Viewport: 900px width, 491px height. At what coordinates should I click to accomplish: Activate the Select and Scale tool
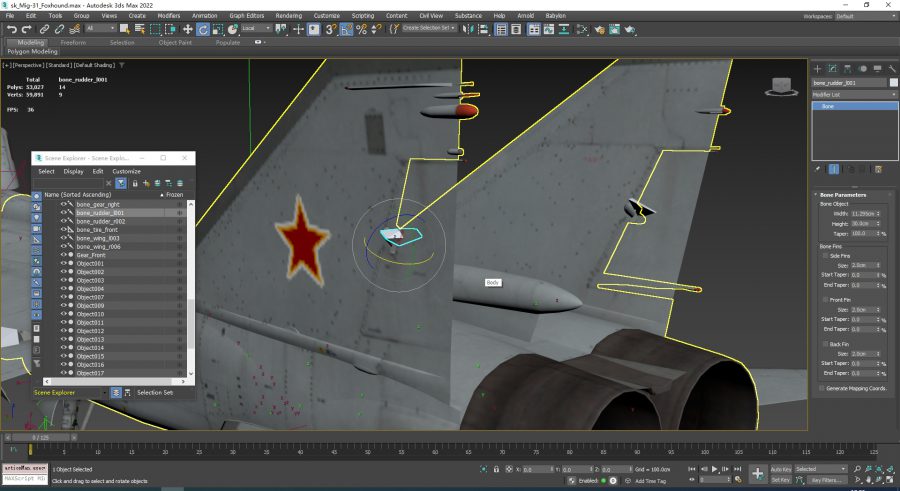point(218,29)
